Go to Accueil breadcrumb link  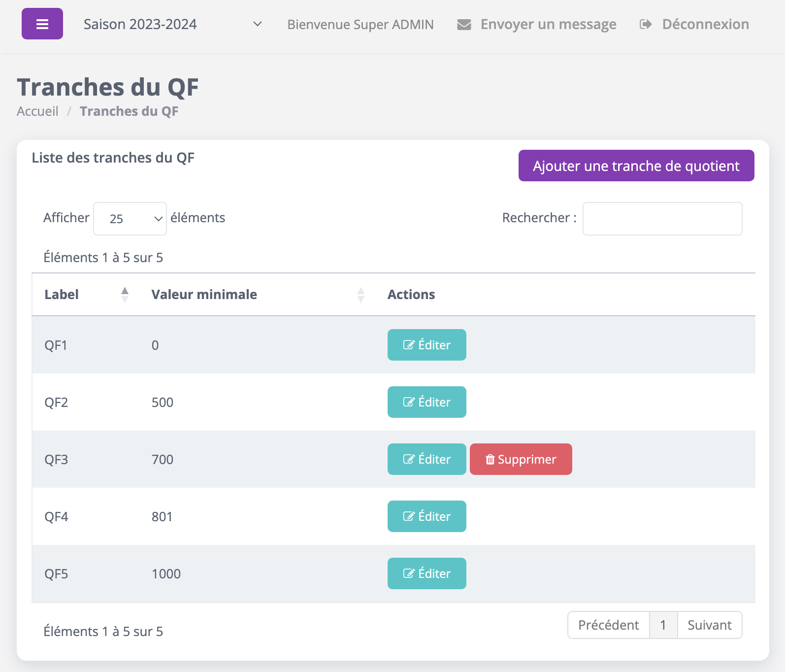tap(37, 111)
